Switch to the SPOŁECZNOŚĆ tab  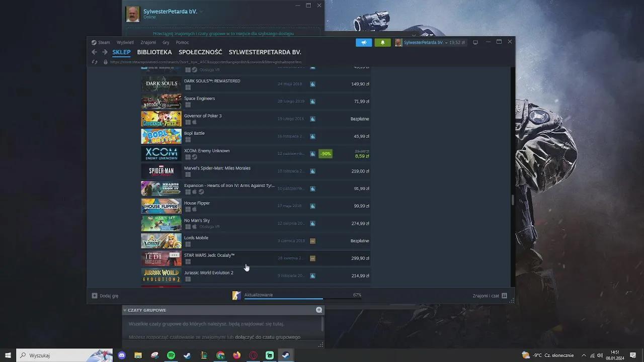pyautogui.click(x=200, y=52)
